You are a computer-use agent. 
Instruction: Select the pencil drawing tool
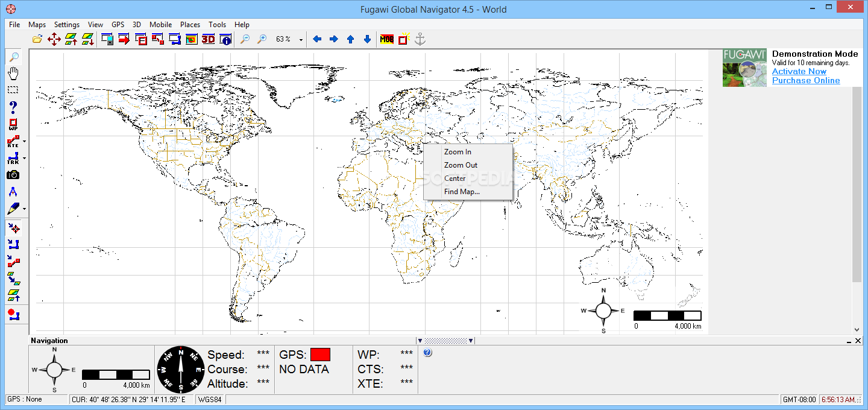pos(13,209)
